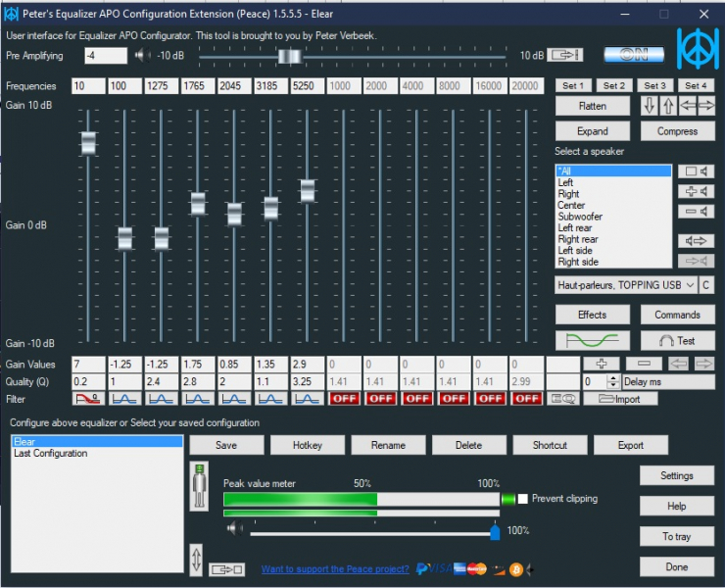Click the bottom compact-view arrow icon
Screen dimensions: 725x588
click(x=226, y=569)
